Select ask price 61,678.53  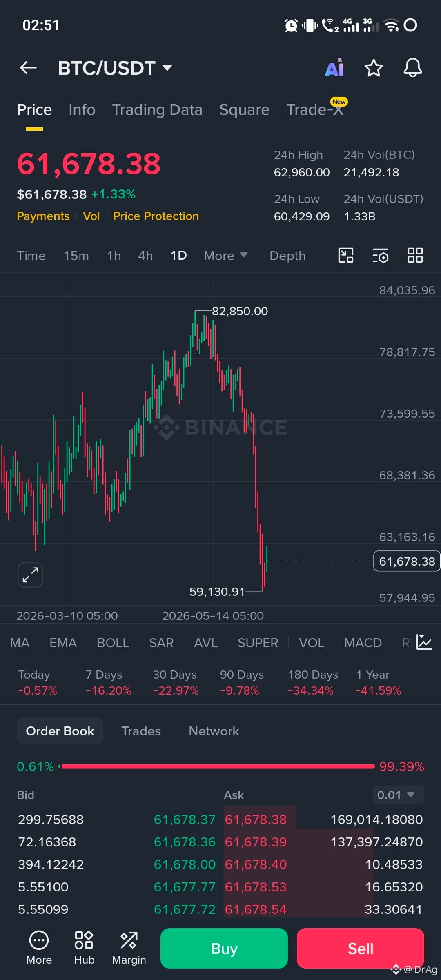[256, 887]
